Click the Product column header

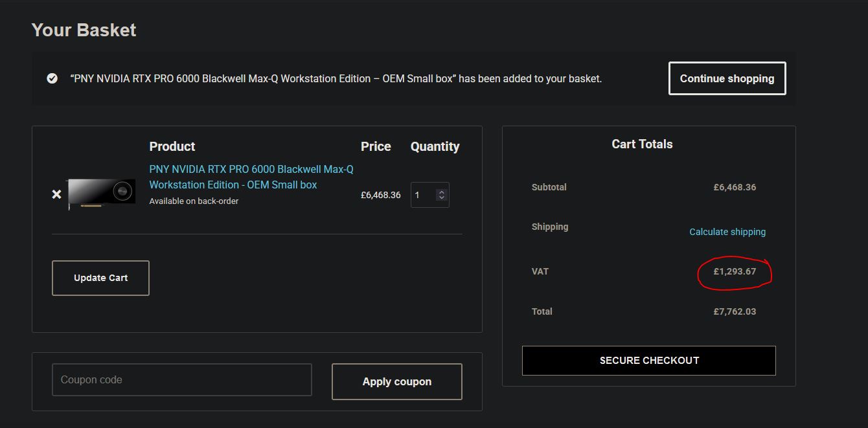click(x=172, y=146)
